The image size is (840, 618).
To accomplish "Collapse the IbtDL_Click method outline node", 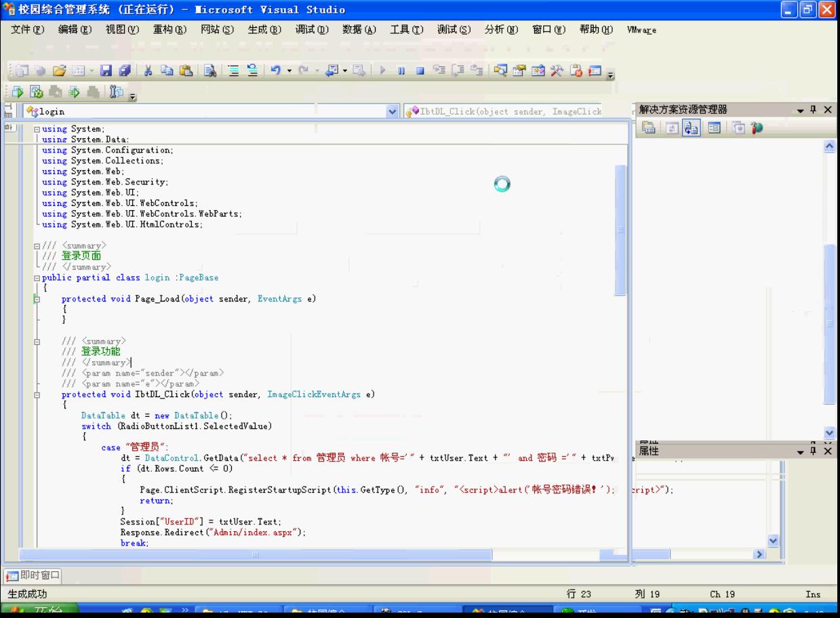I will click(x=38, y=394).
